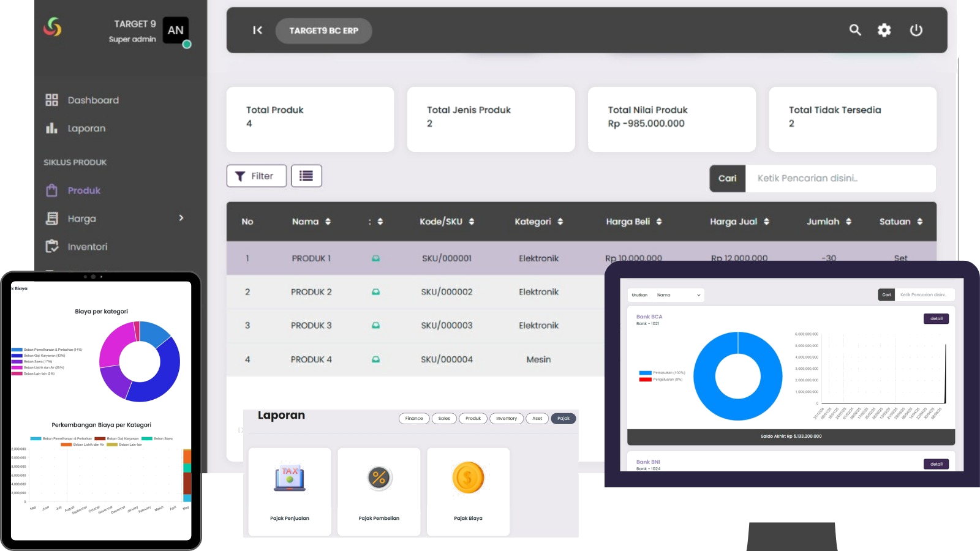Click the Pajak Penjualan tax icon

pos(290,479)
